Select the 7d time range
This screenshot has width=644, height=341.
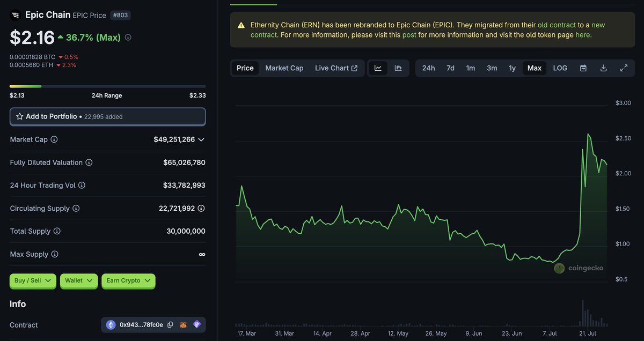(450, 68)
